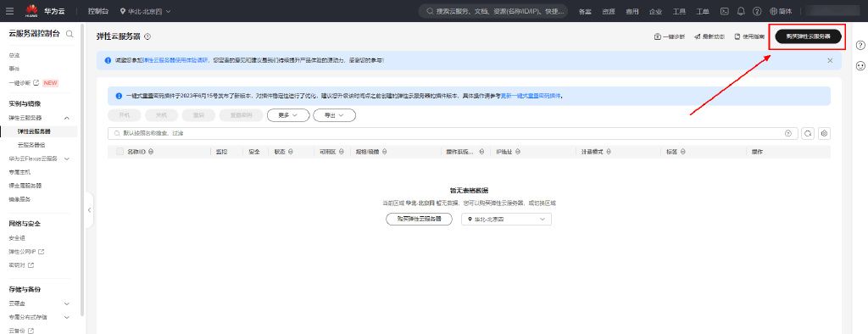Open 安全组 in the sidebar
Screen dimensions: 868x334
point(17,237)
